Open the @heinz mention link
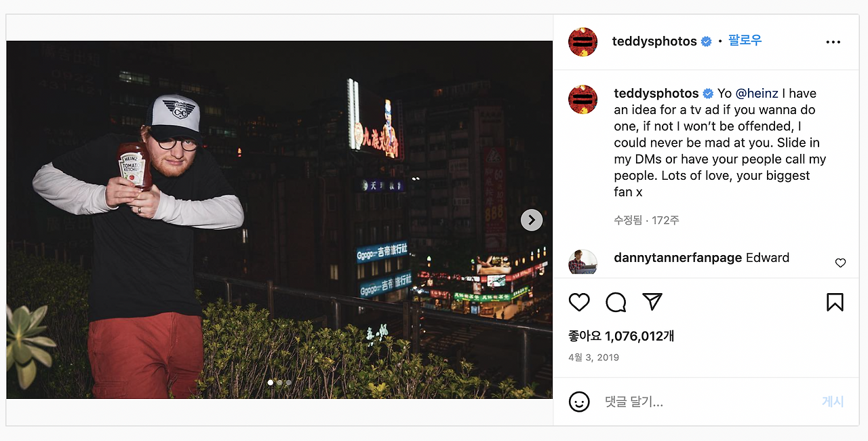The width and height of the screenshot is (868, 441). coord(757,94)
